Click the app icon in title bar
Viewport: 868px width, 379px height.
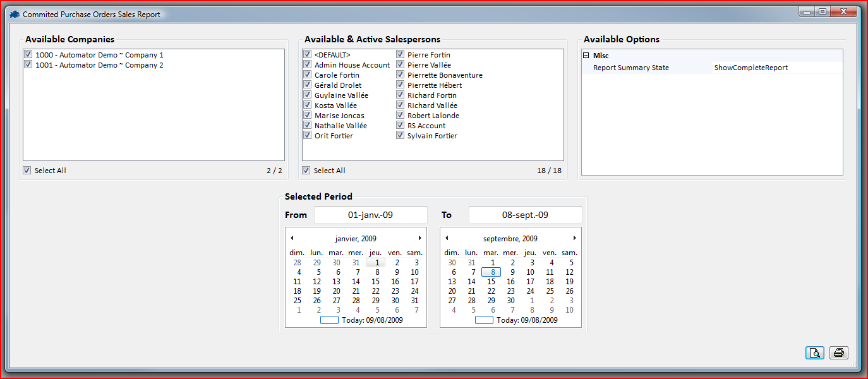pos(15,14)
